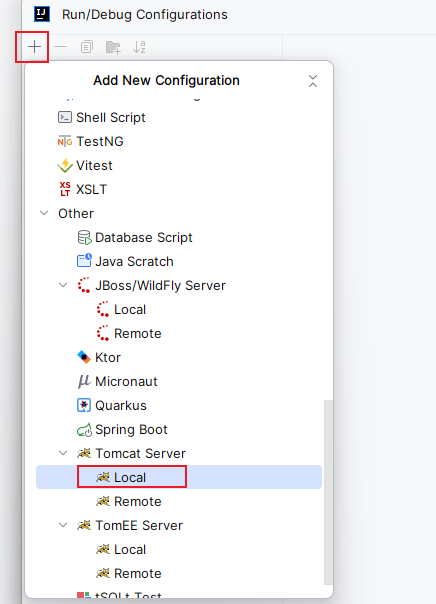Collapse the JBoss/WildFly Server node chevron

click(x=63, y=285)
